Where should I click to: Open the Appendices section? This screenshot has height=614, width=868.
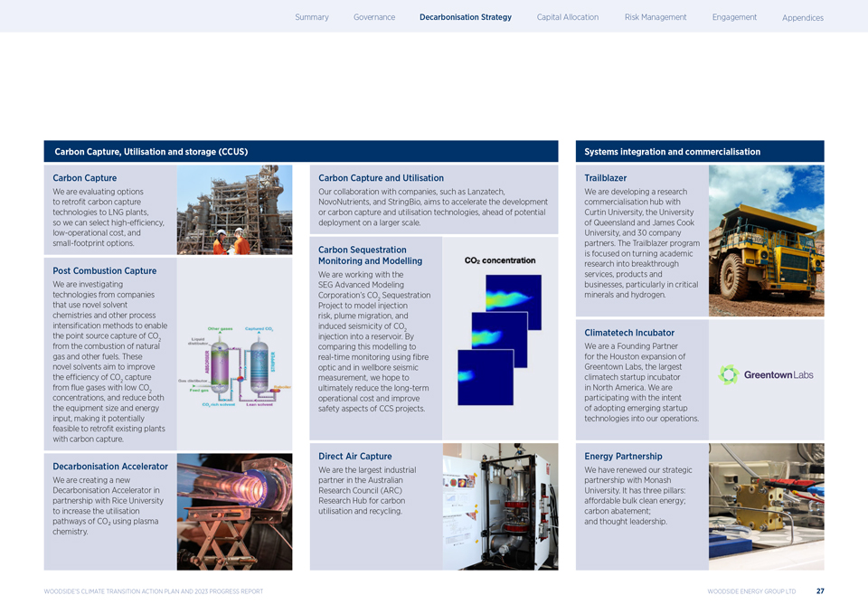tap(802, 18)
